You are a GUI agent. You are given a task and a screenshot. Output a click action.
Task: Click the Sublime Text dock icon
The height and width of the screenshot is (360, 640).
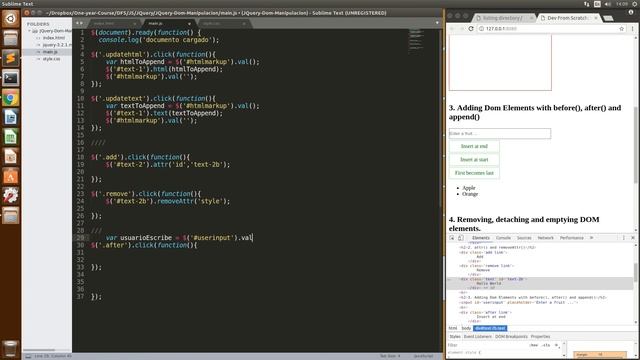coord(11,58)
